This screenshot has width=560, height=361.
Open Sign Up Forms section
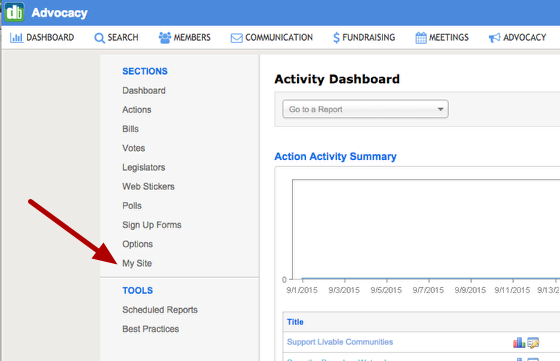tap(152, 225)
